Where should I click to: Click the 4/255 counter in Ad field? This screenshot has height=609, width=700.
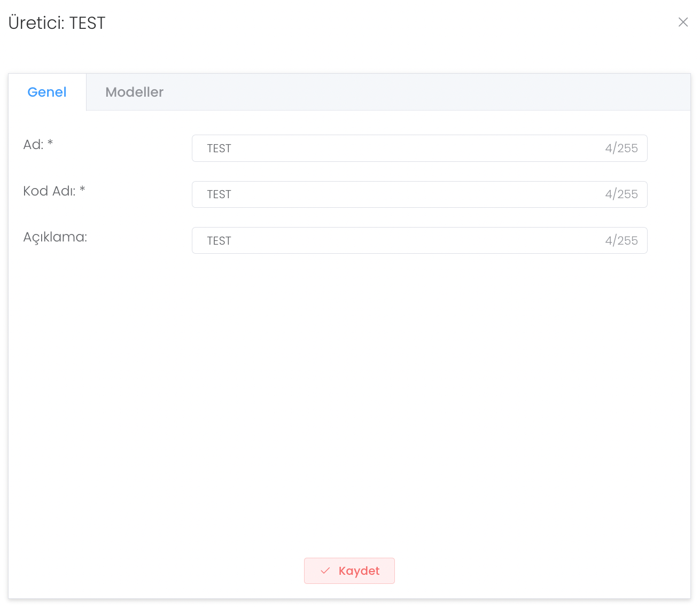621,149
